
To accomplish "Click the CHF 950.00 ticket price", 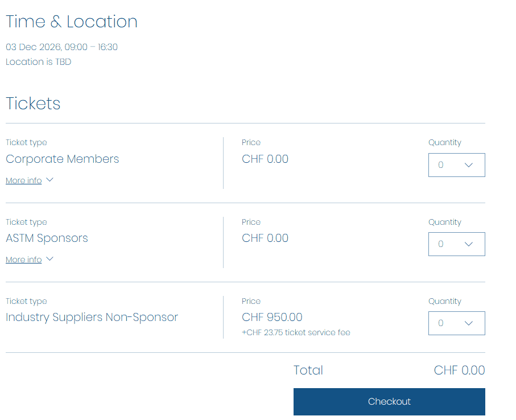I will 272,318.
